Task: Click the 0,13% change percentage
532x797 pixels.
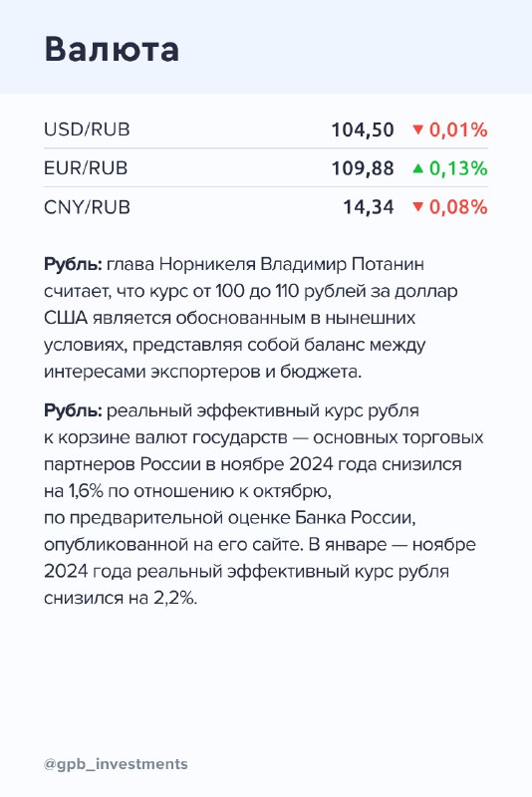Action: click(458, 168)
